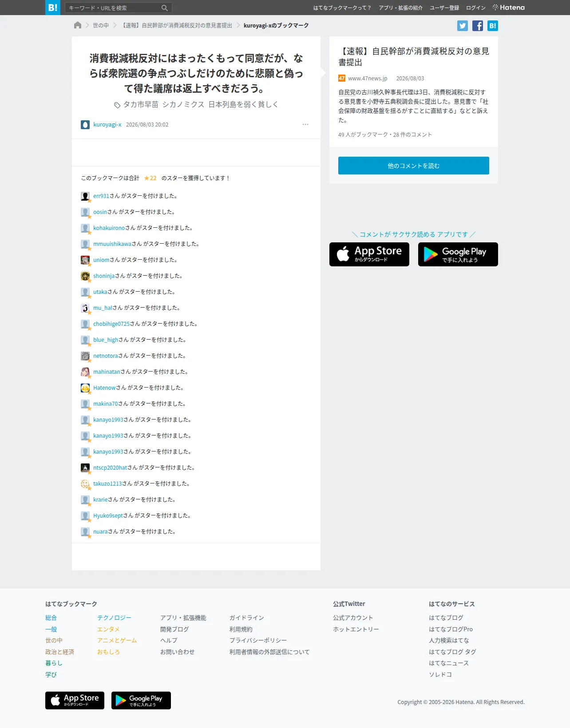Click the Hatena Bookmark B! logo
The height and width of the screenshot is (728, 570).
(53, 8)
